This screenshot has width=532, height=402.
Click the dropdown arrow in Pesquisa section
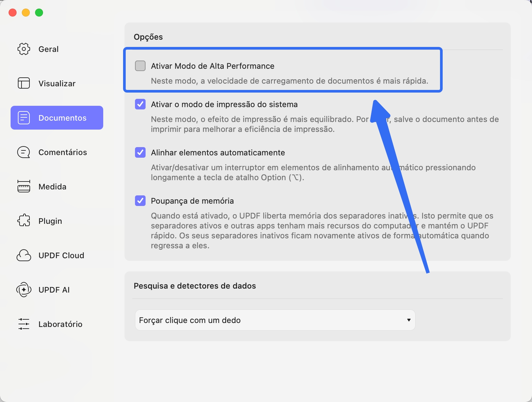[409, 320]
